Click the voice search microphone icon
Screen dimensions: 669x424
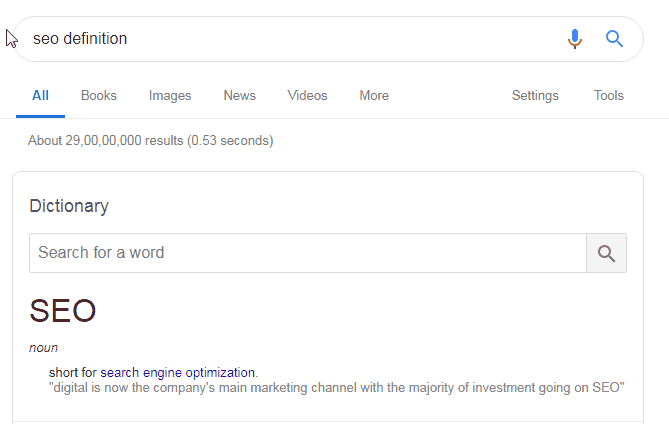[575, 39]
